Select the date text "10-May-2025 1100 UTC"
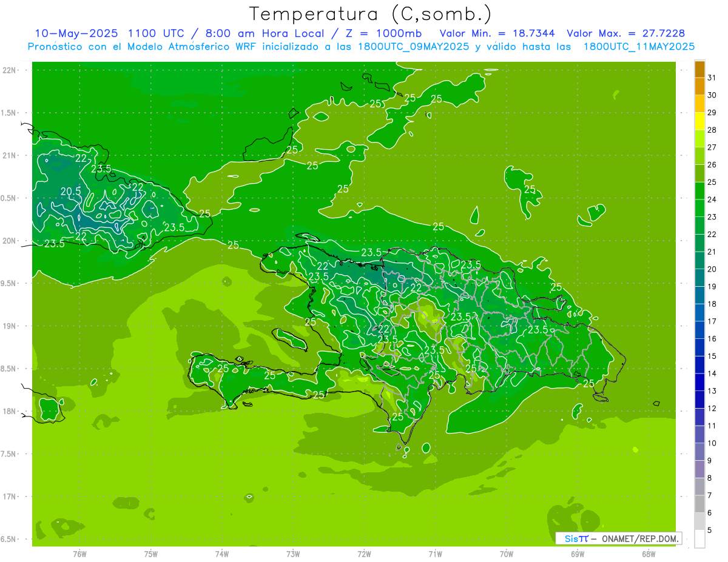This screenshot has height=562, width=728. tap(110, 33)
